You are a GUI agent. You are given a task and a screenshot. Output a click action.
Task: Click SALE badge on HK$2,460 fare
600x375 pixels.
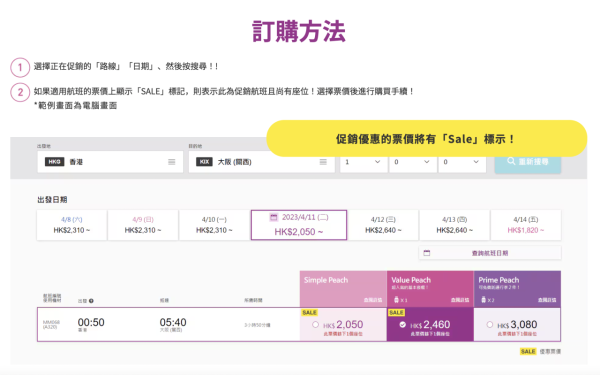click(x=396, y=313)
